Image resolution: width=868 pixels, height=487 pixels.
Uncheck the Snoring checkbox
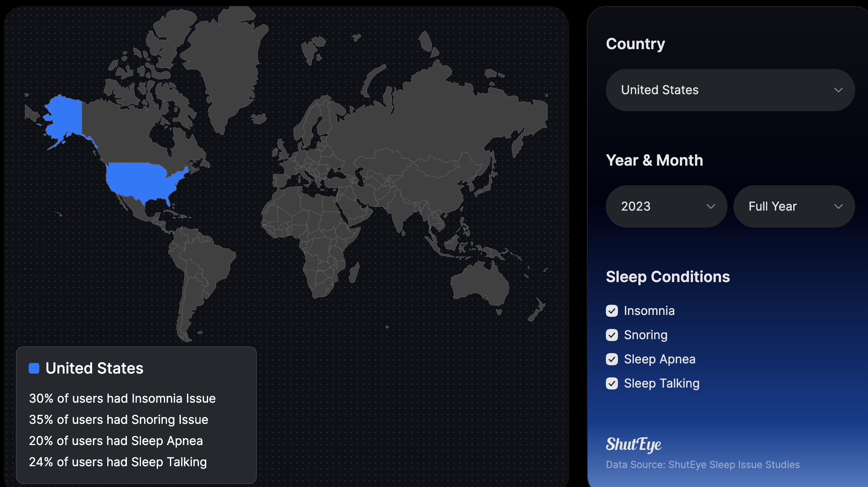612,335
